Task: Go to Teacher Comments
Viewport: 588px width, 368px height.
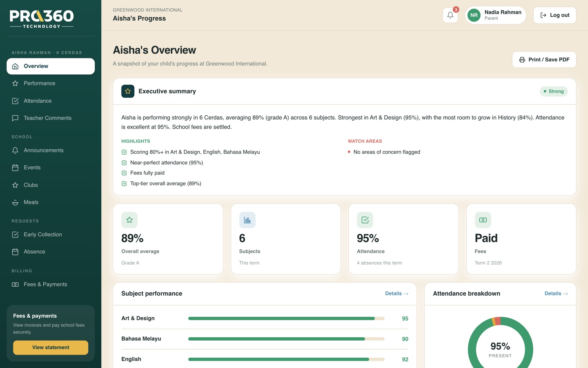Action: click(x=51, y=118)
